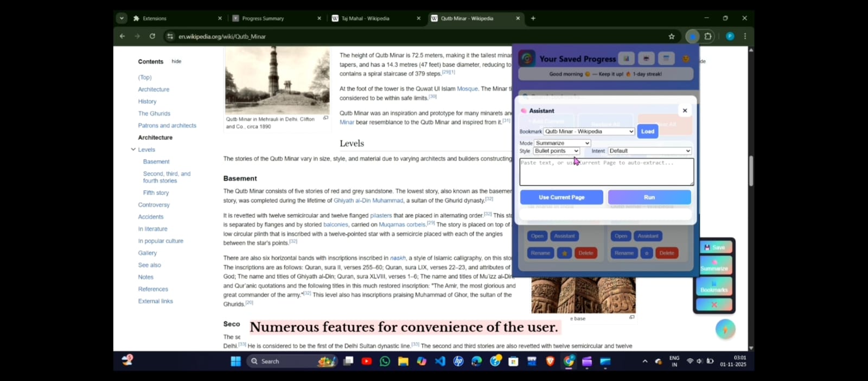Click the hat icon button in Saved Progress header
The image size is (868, 381).
646,59
